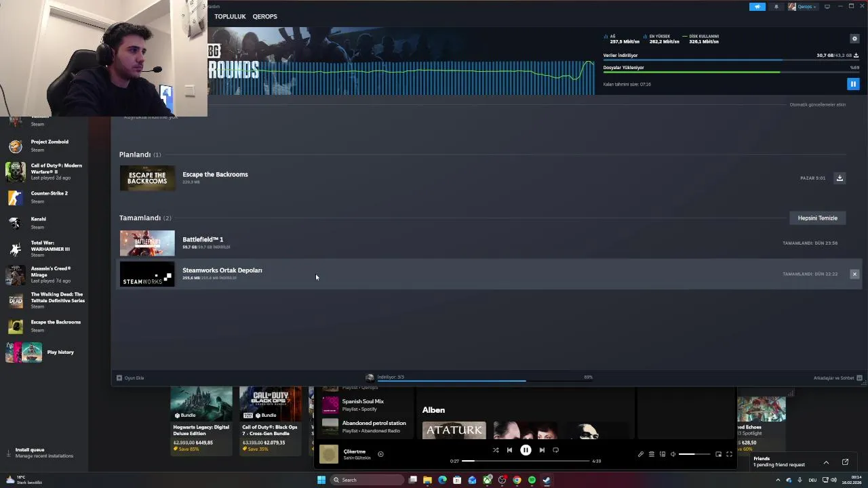Screen dimensions: 868x488
Task: Open the TOPLULUK menu tab
Action: coord(230,16)
